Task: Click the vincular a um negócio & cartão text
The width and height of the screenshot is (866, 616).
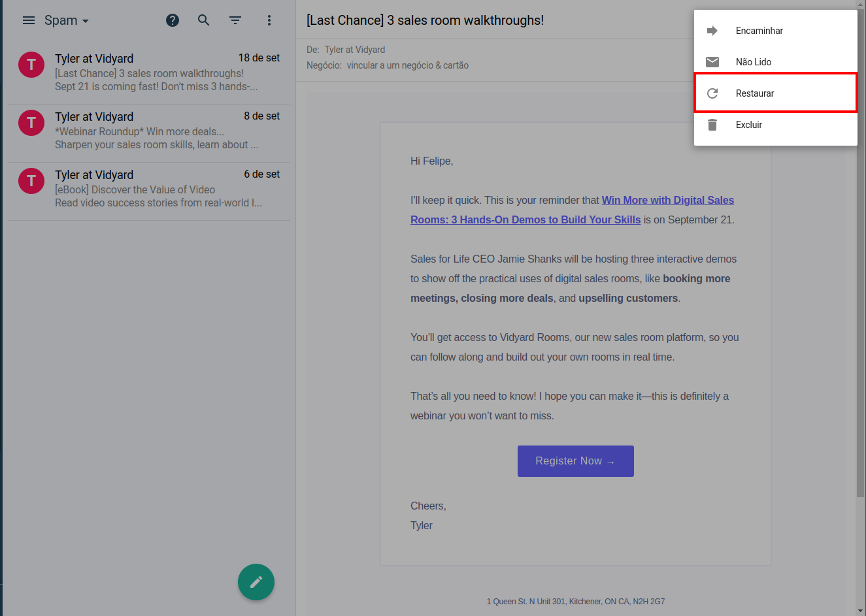Action: click(408, 65)
